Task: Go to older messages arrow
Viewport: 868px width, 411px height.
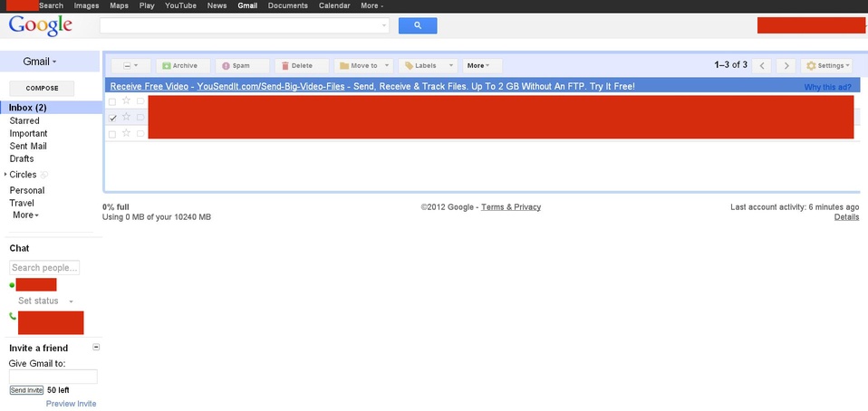Action: pos(786,66)
